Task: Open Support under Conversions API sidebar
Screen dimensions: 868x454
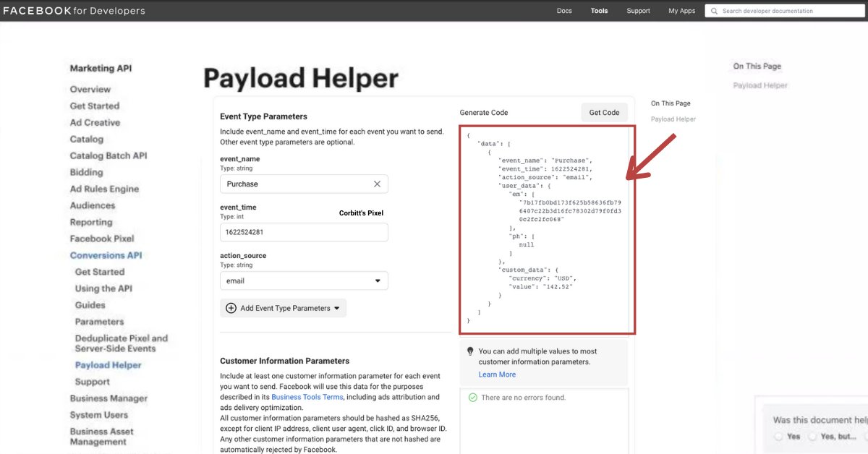Action: pos(93,382)
